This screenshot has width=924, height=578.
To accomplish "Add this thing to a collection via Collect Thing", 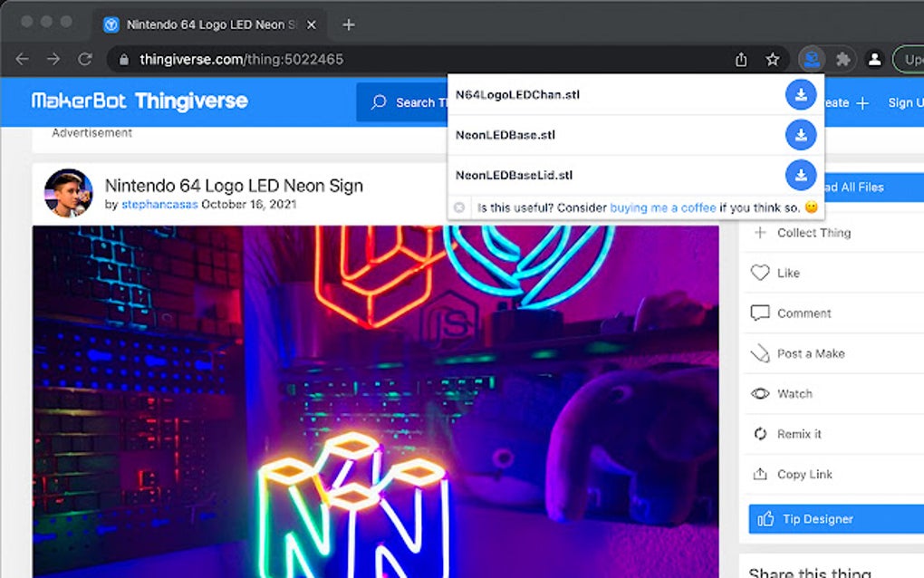I will click(813, 233).
